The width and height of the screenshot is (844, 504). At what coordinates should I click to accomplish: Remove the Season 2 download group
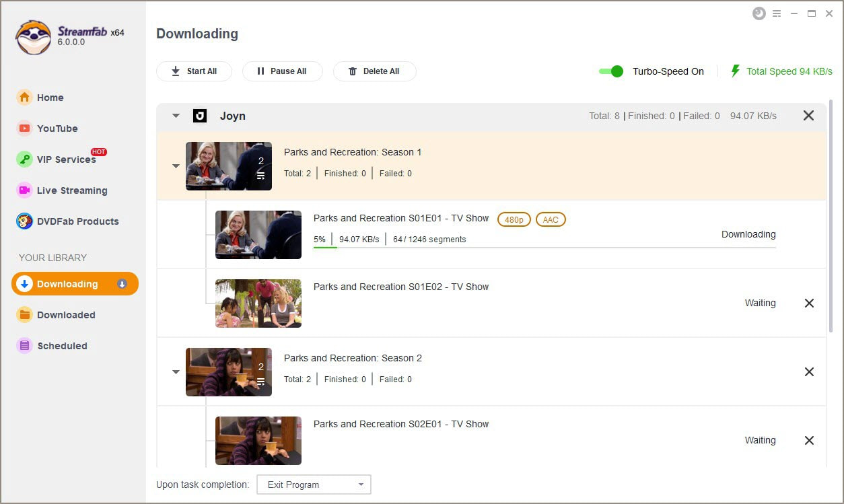click(809, 372)
